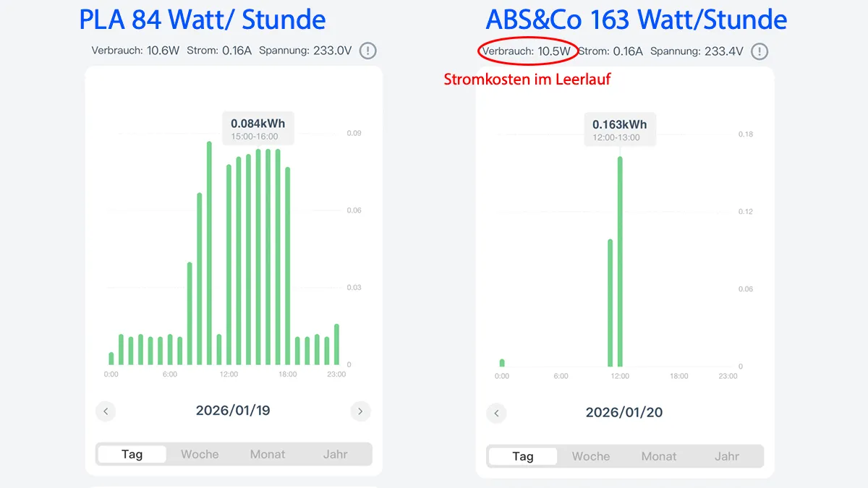The image size is (868, 488).
Task: Click the 0.163kWh tooltip on right chart
Action: (x=620, y=129)
